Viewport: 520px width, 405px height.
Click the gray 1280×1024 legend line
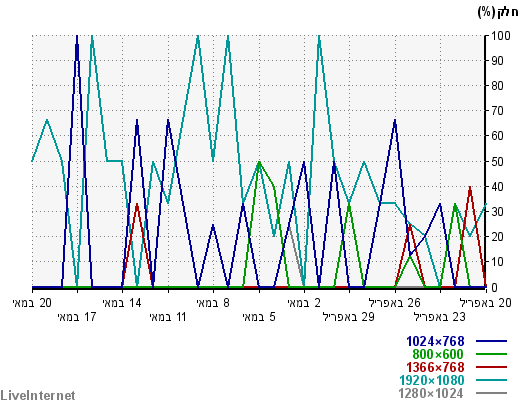point(491,394)
